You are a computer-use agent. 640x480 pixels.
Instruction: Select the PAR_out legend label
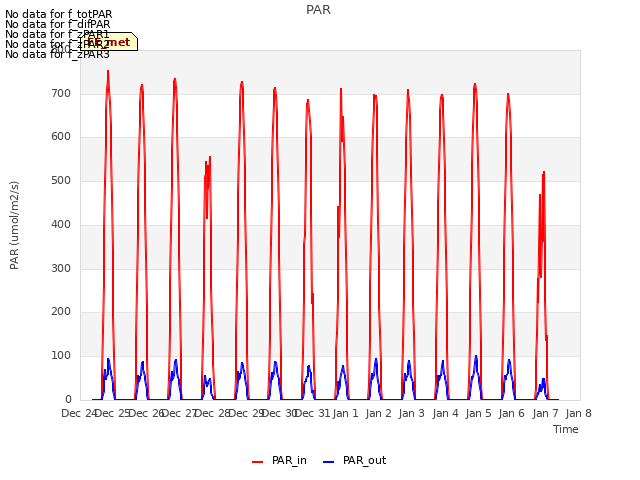[364, 460]
